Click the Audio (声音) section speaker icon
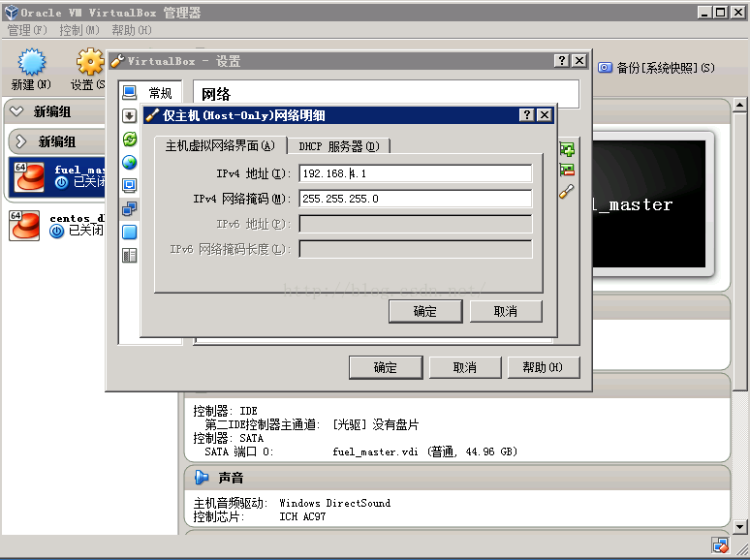The height and width of the screenshot is (560, 750). 202,478
